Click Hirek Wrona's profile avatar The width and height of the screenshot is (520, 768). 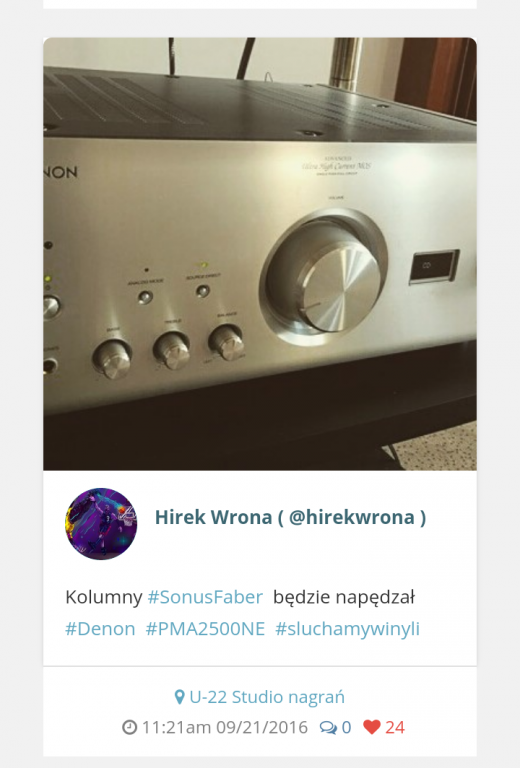(101, 524)
